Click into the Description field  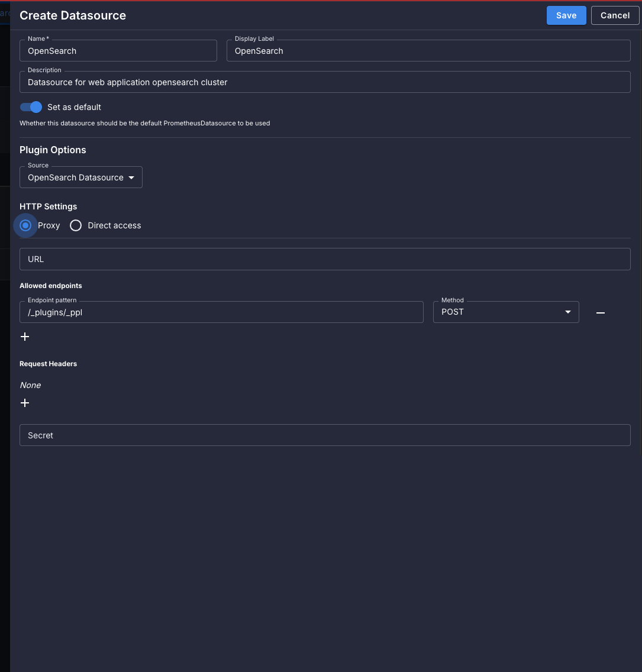coord(325,82)
